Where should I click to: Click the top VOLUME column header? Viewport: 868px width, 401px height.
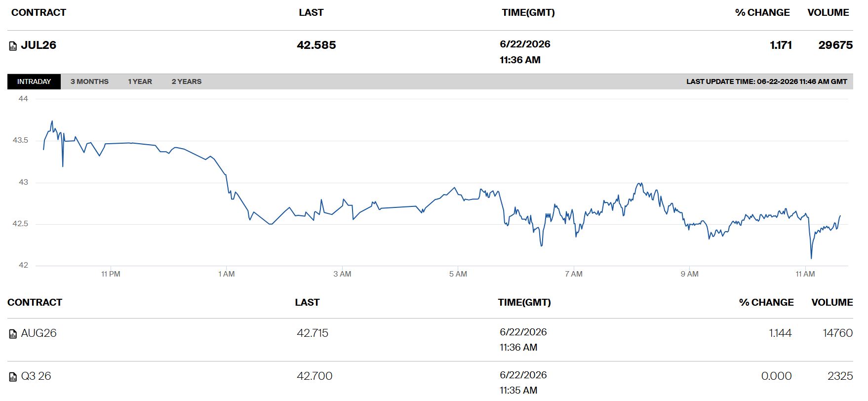[x=828, y=12]
